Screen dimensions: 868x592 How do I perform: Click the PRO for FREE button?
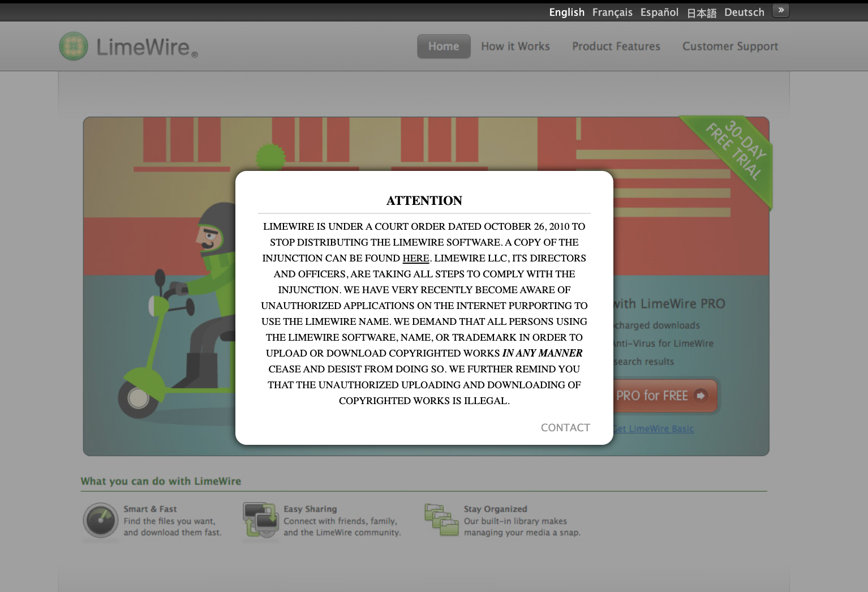point(665,396)
